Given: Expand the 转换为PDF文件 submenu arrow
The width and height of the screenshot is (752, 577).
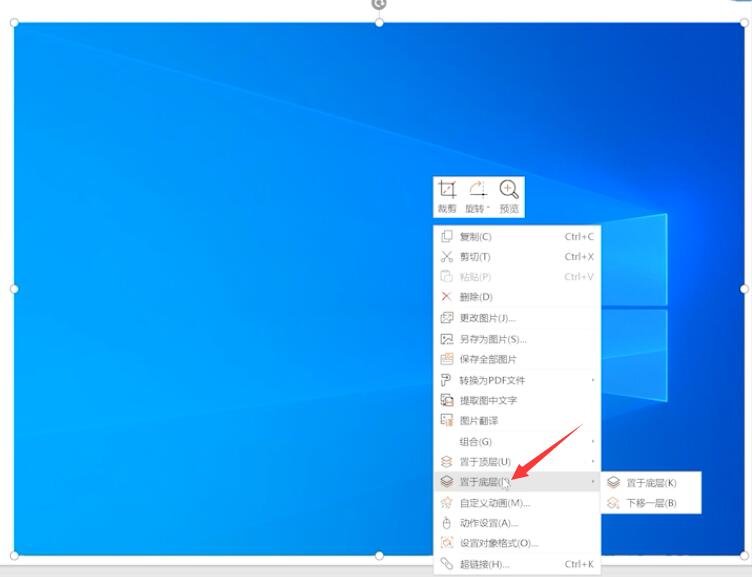Looking at the screenshot, I should click(x=593, y=380).
